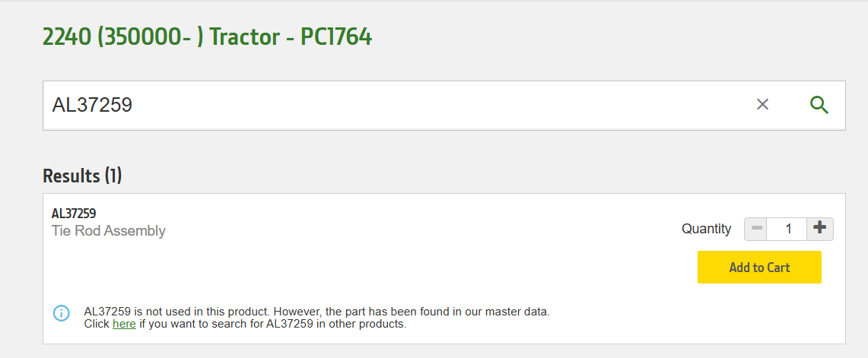Click the Results (1) heading
Image resolution: width=868 pixels, height=358 pixels.
click(82, 176)
